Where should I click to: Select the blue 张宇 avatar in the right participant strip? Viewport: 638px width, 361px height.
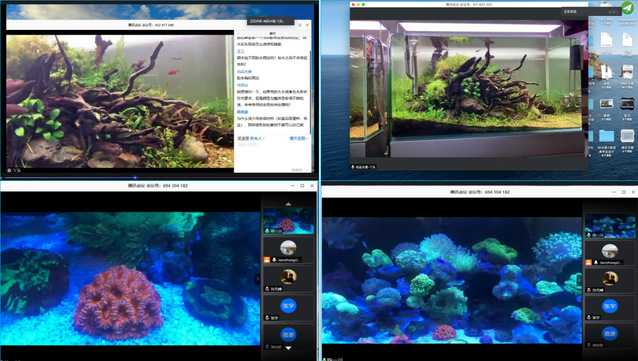610,306
